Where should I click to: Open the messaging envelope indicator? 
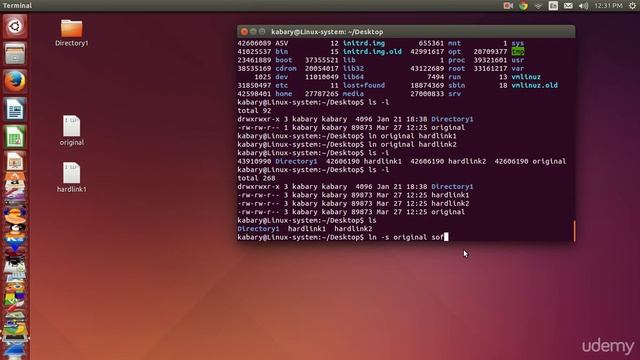click(x=568, y=6)
